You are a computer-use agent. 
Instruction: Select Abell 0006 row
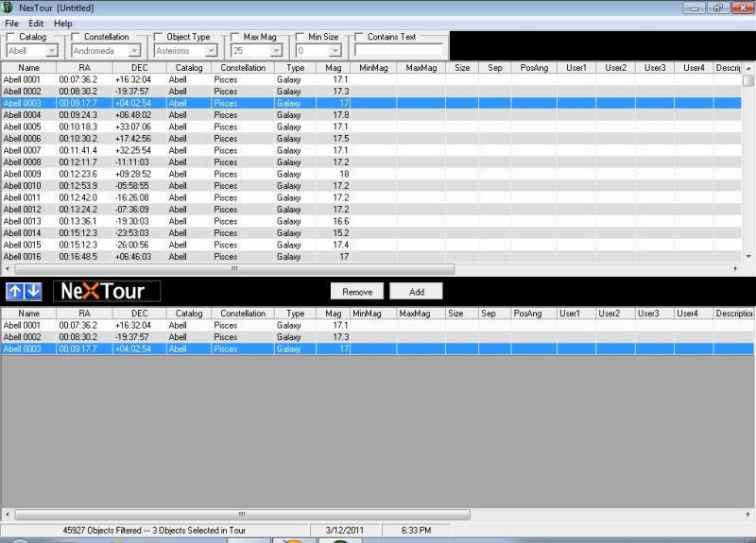point(371,138)
